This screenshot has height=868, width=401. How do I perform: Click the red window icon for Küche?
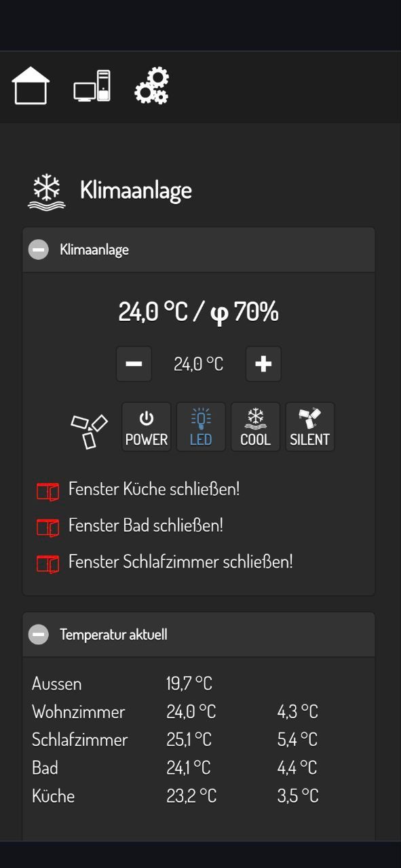(48, 491)
